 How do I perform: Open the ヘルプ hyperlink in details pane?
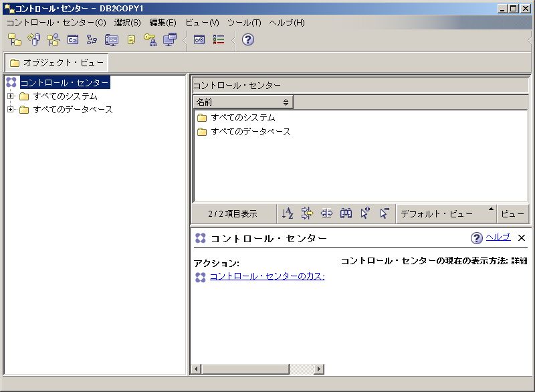pyautogui.click(x=498, y=237)
